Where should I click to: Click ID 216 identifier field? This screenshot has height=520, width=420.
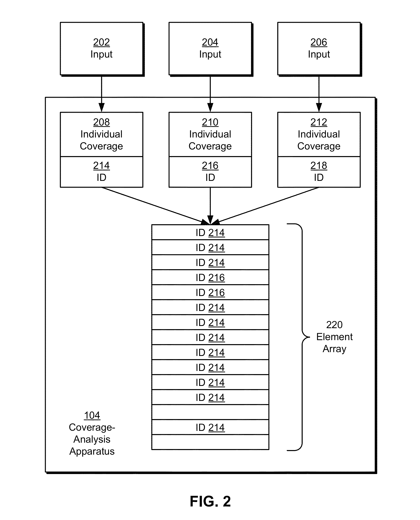[210, 167]
